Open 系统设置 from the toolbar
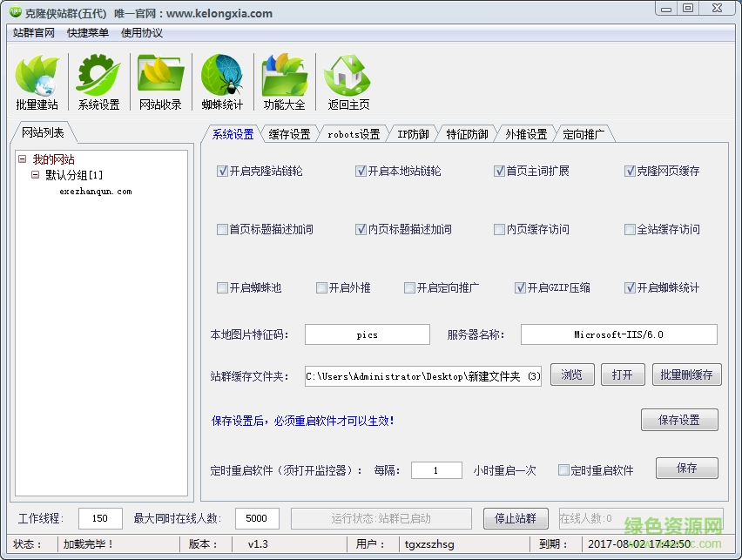The image size is (742, 560). pyautogui.click(x=98, y=80)
